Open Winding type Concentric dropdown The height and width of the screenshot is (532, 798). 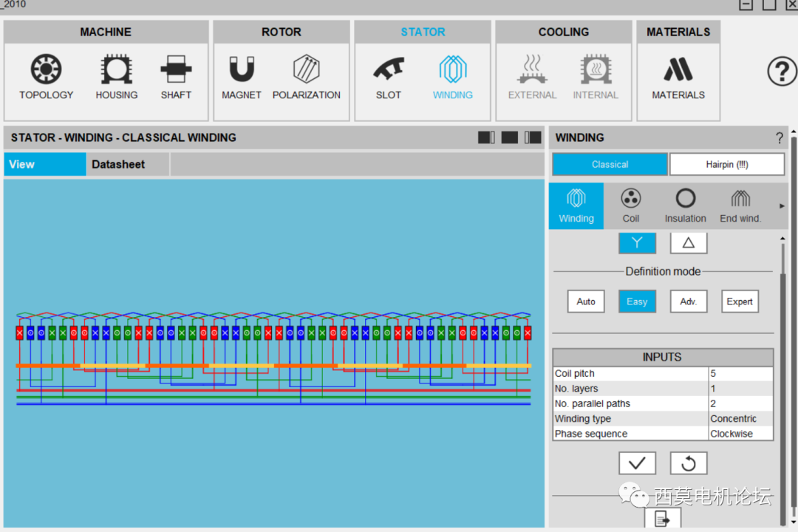pyautogui.click(x=741, y=418)
